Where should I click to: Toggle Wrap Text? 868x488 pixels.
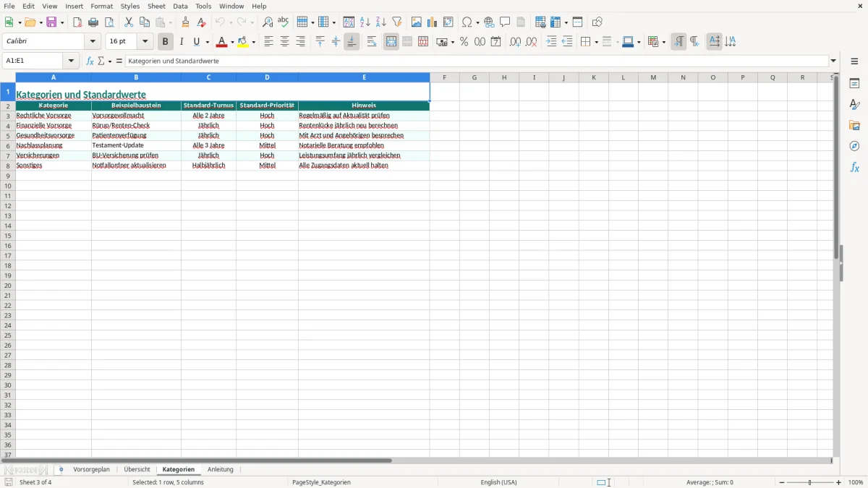[x=372, y=42]
